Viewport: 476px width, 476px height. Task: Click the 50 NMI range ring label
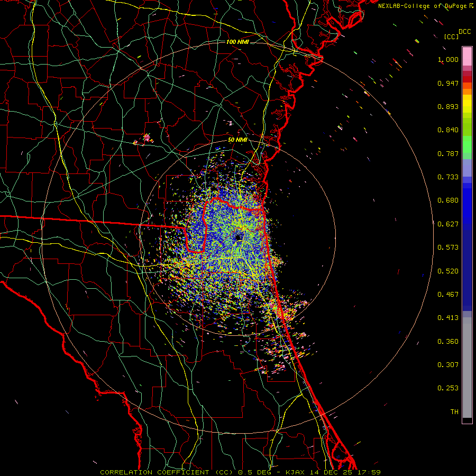(237, 140)
